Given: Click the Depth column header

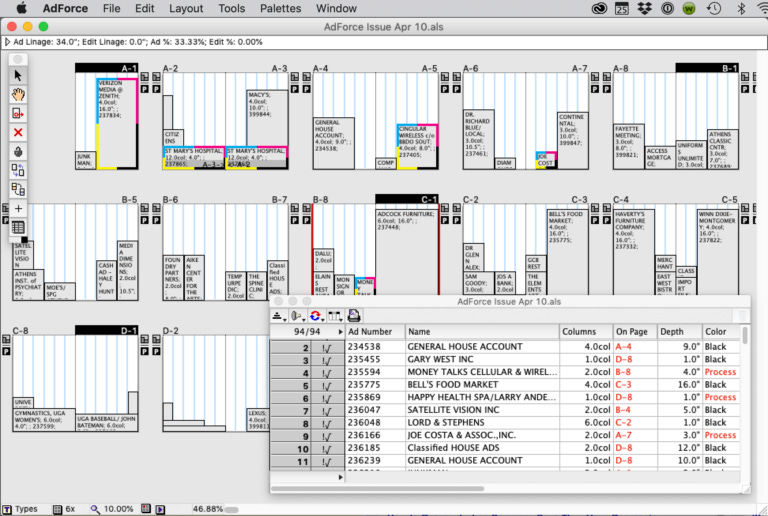Looking at the screenshot, I should click(x=680, y=332).
